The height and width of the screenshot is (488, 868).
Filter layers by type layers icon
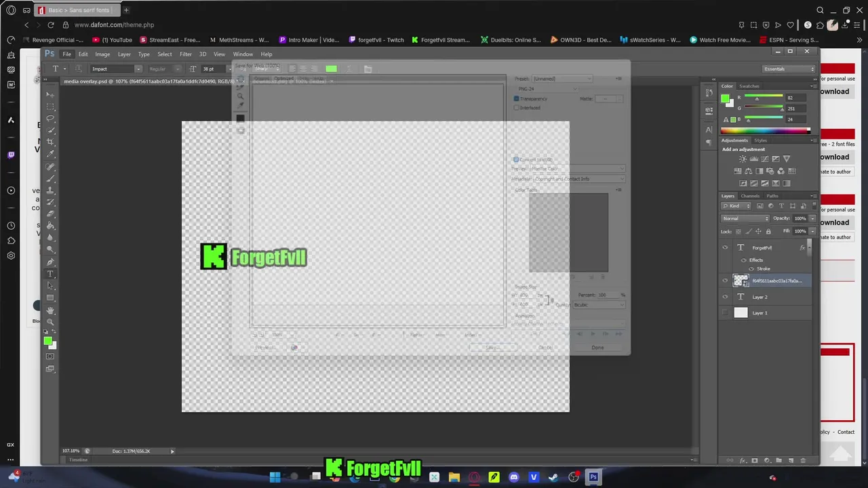pyautogui.click(x=781, y=206)
